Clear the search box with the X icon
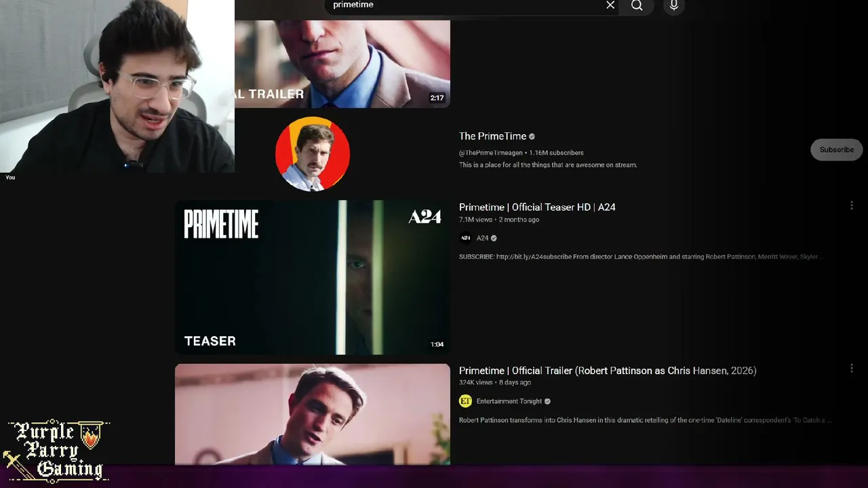 (x=610, y=5)
